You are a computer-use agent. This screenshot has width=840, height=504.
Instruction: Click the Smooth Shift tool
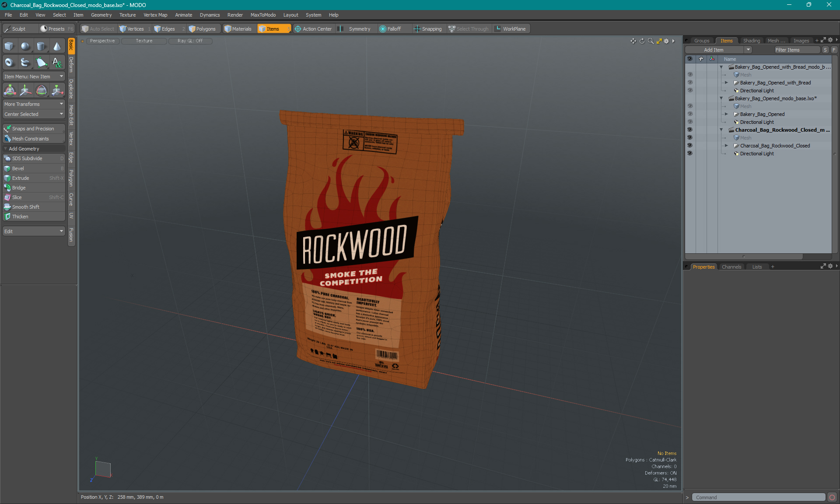[34, 207]
